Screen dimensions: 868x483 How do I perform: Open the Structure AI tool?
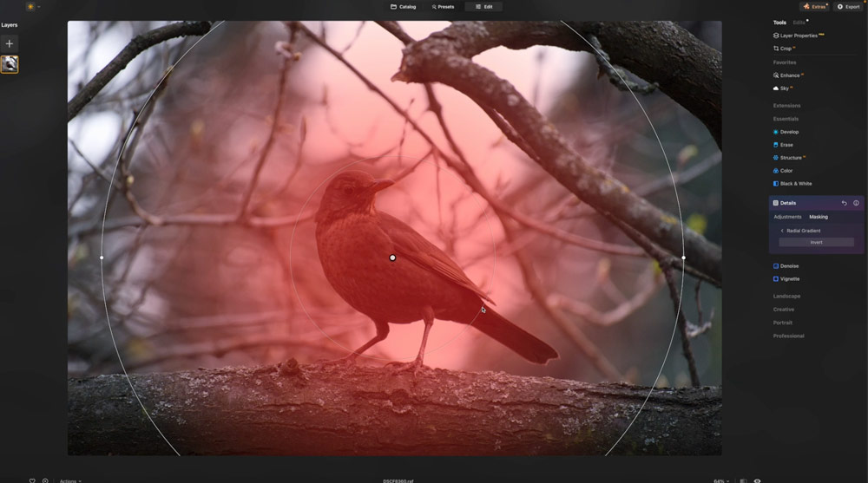[789, 158]
